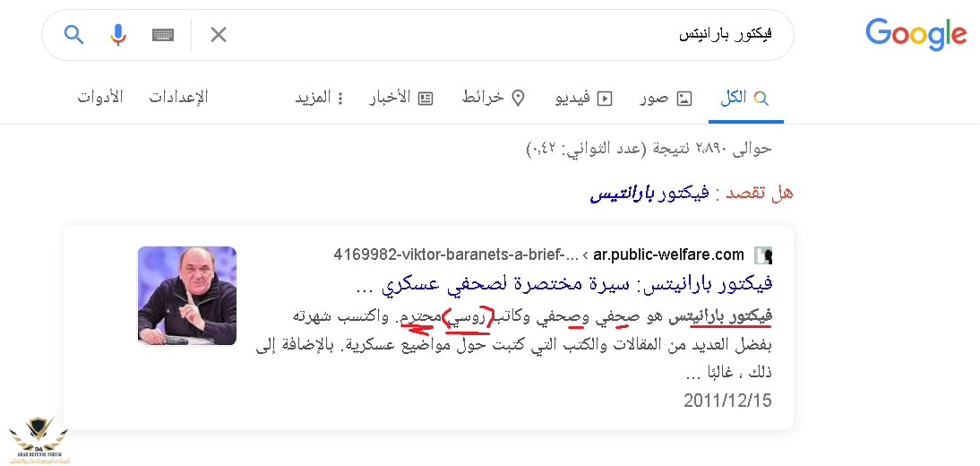Click the Google logo
This screenshot has height=466, width=980.
[x=916, y=35]
